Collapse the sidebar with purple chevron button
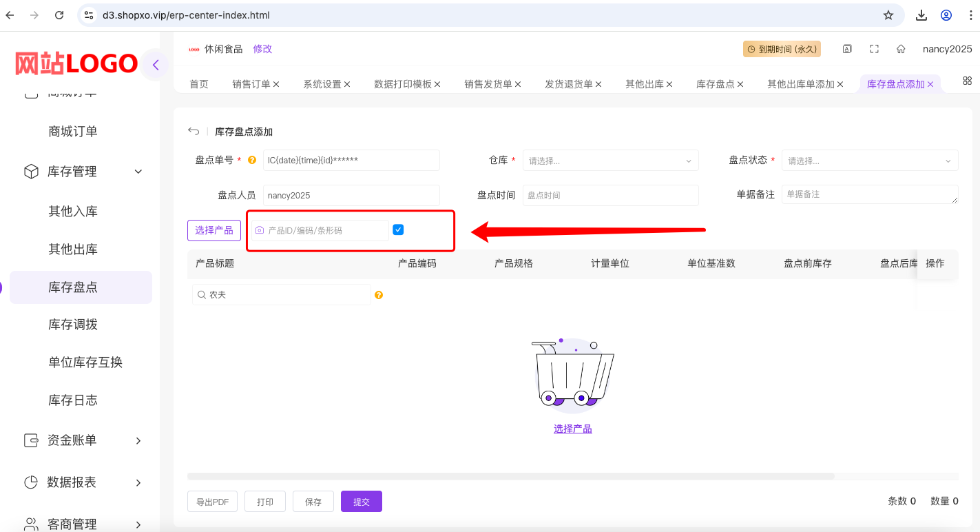Image resolution: width=980 pixels, height=532 pixels. pyautogui.click(x=156, y=65)
